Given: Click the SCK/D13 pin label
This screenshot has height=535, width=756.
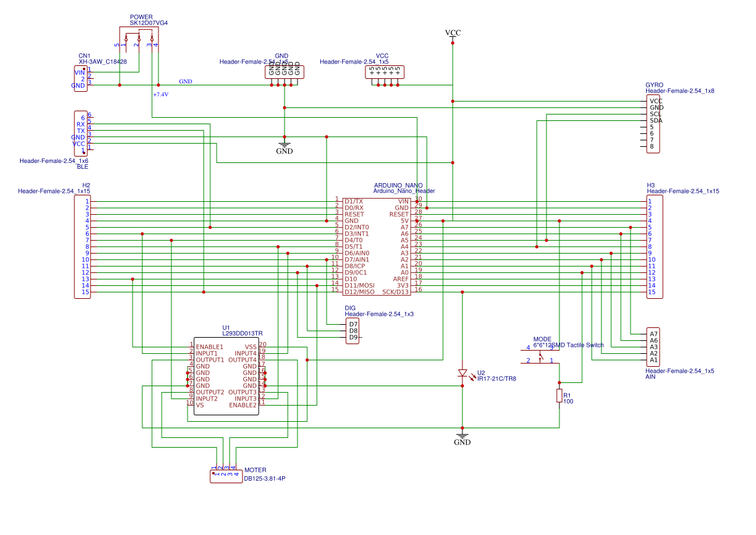Looking at the screenshot, I should [395, 292].
